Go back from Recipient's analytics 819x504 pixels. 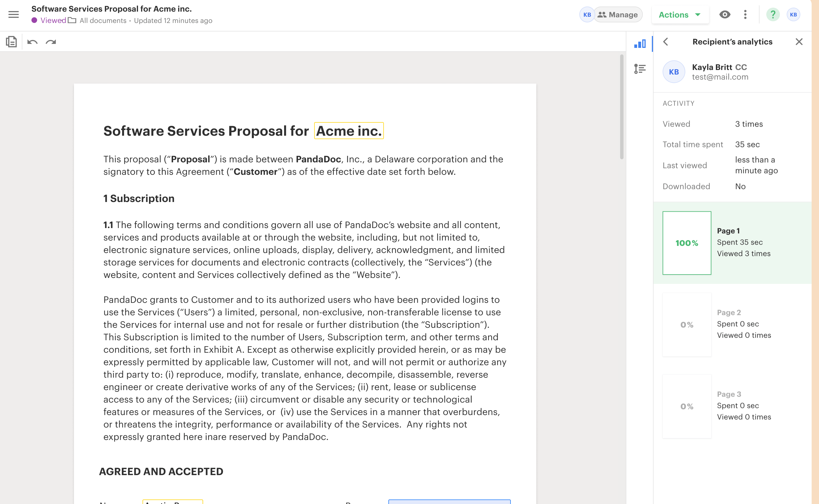(x=666, y=42)
